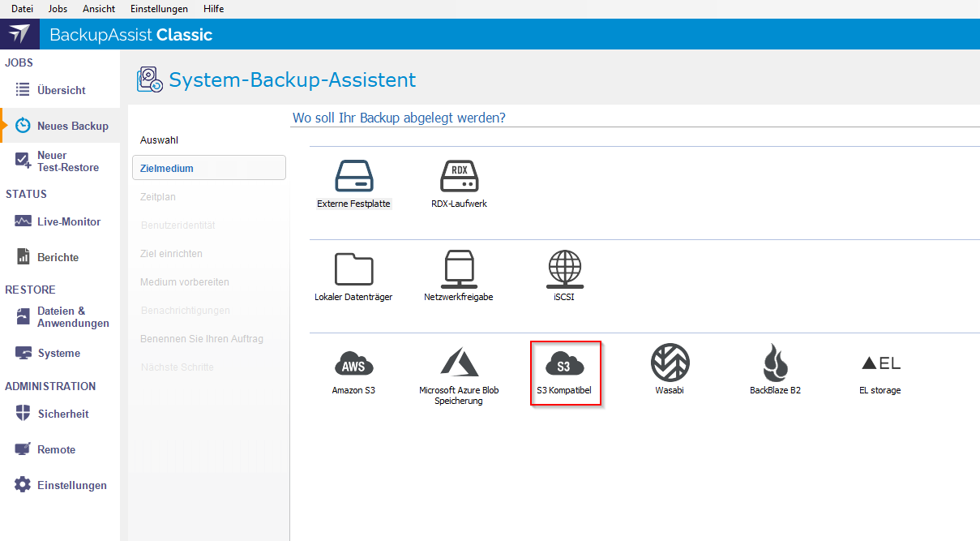Choose Microsoft Azure Blob Speicherung icon
This screenshot has height=541, width=980.
pyautogui.click(x=459, y=363)
